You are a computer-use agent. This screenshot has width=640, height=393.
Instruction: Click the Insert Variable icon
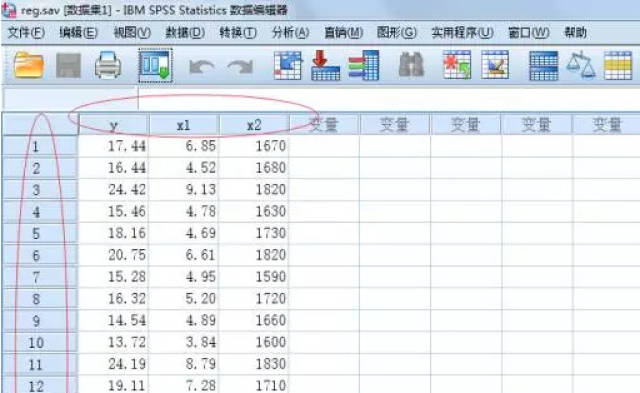pos(495,65)
